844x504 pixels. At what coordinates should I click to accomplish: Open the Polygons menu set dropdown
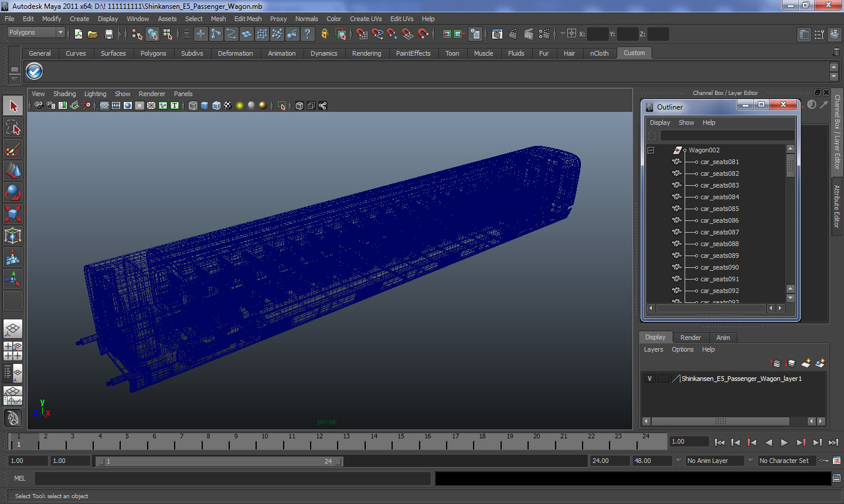pyautogui.click(x=35, y=32)
